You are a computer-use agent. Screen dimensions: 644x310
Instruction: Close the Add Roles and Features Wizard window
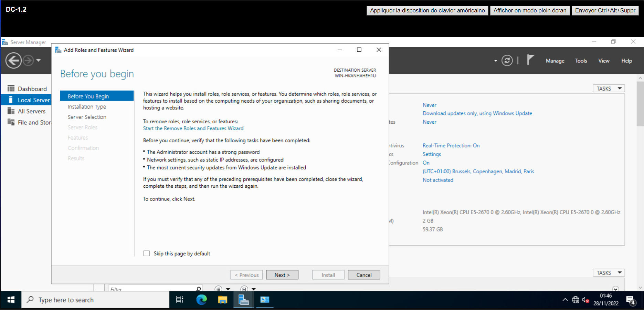point(379,50)
